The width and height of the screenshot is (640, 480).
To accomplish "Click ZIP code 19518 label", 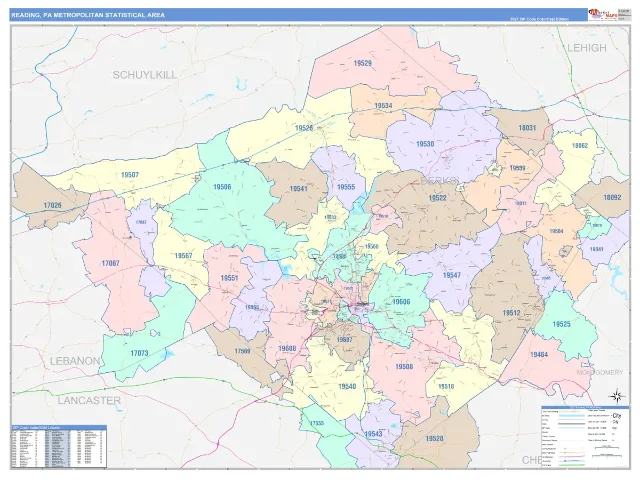I will coord(446,386).
